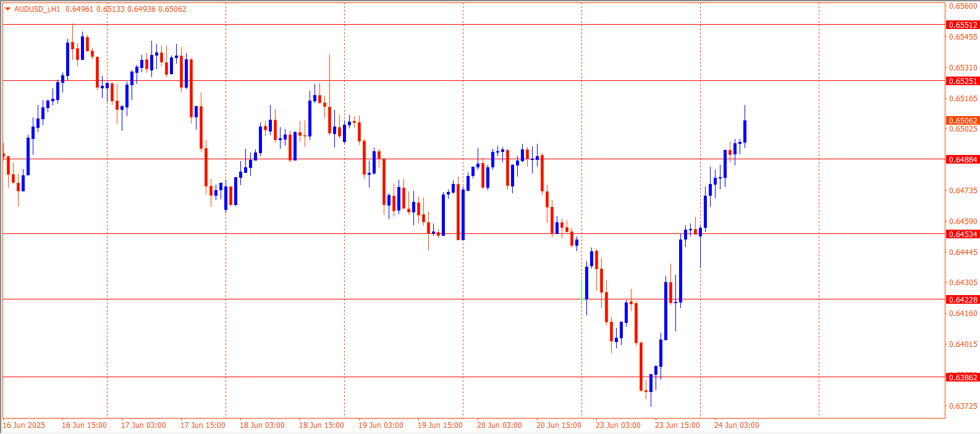Click the current price label 0.65062
This screenshot has width=980, height=434.
coord(963,121)
